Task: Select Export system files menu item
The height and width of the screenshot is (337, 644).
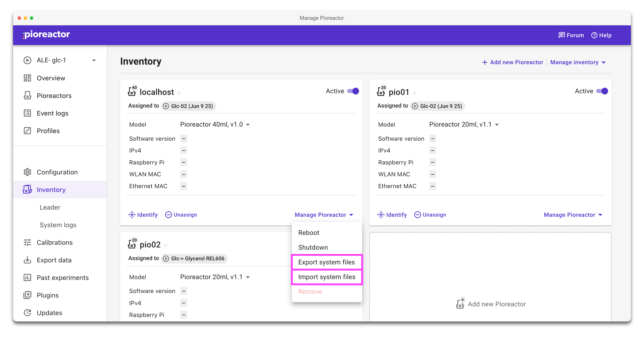Action: click(x=326, y=262)
